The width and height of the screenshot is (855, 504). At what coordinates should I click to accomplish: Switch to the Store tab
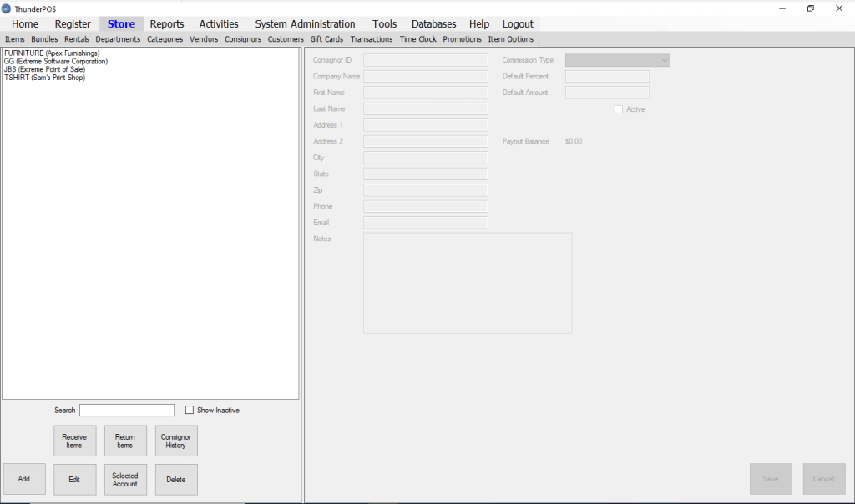click(x=121, y=23)
